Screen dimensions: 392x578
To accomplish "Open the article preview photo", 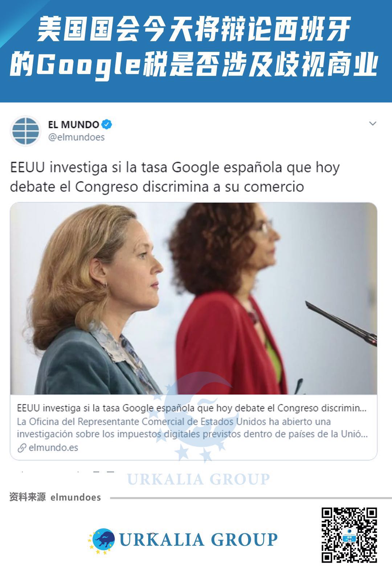I will 193,298.
